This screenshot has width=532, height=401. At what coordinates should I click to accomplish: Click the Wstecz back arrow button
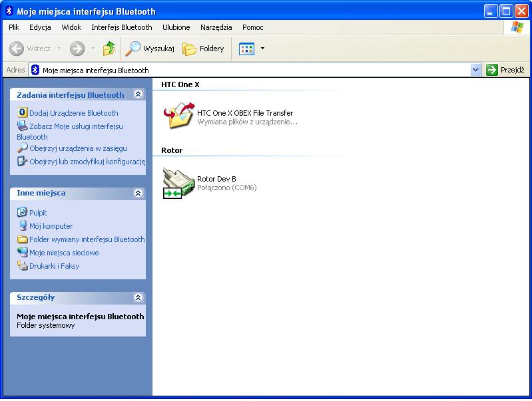(x=30, y=49)
